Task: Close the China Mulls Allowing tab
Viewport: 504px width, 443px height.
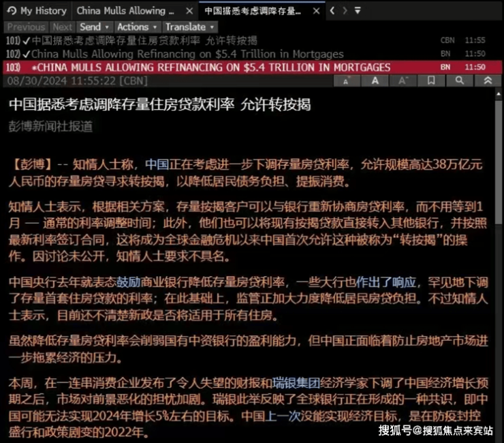Action: [x=189, y=11]
